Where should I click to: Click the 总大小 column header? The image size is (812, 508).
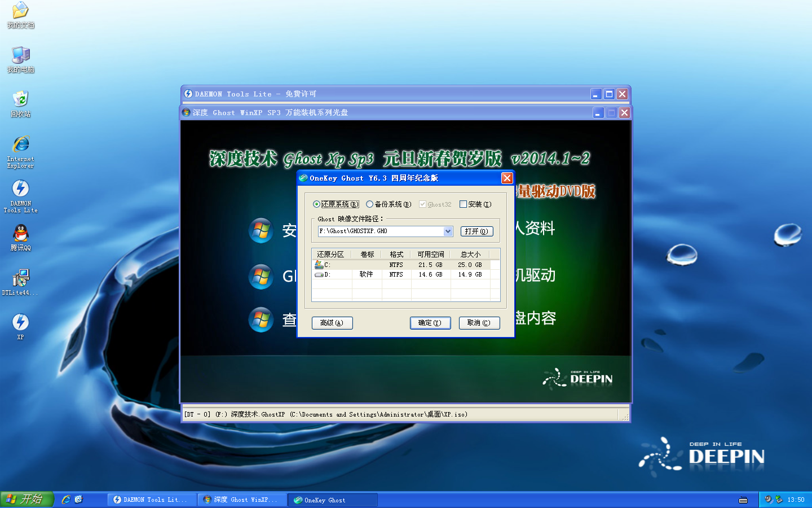(470, 255)
